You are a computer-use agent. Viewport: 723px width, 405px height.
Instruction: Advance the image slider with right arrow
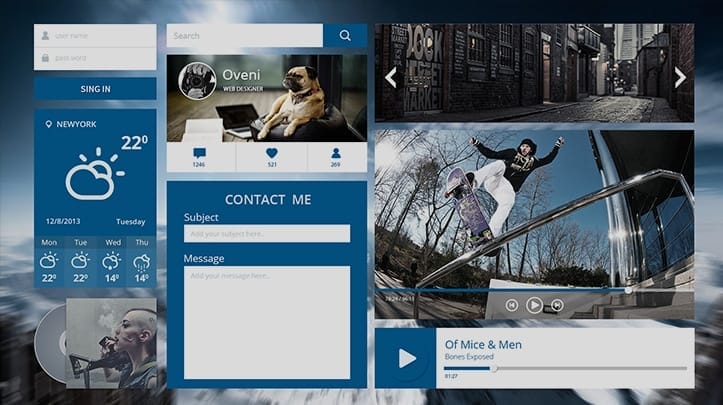[680, 77]
